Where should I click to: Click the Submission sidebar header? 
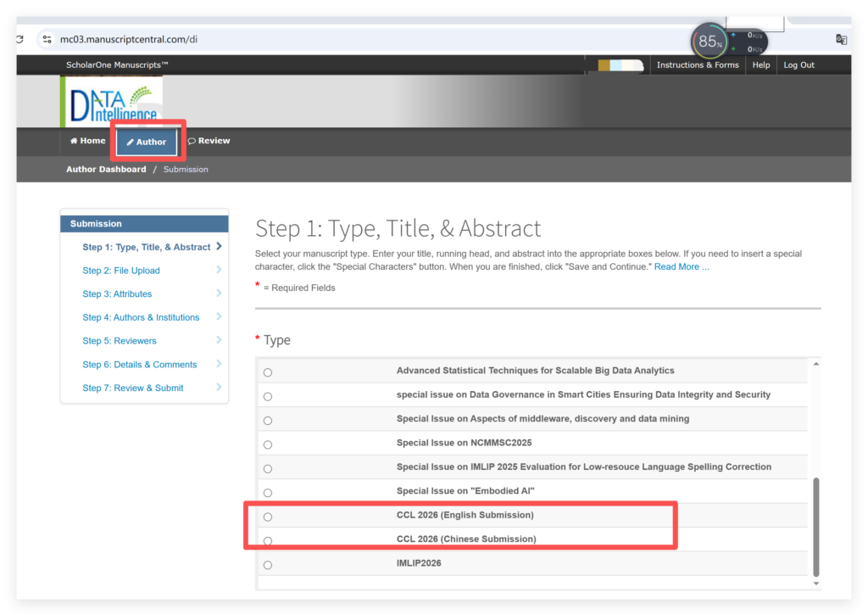tap(144, 224)
